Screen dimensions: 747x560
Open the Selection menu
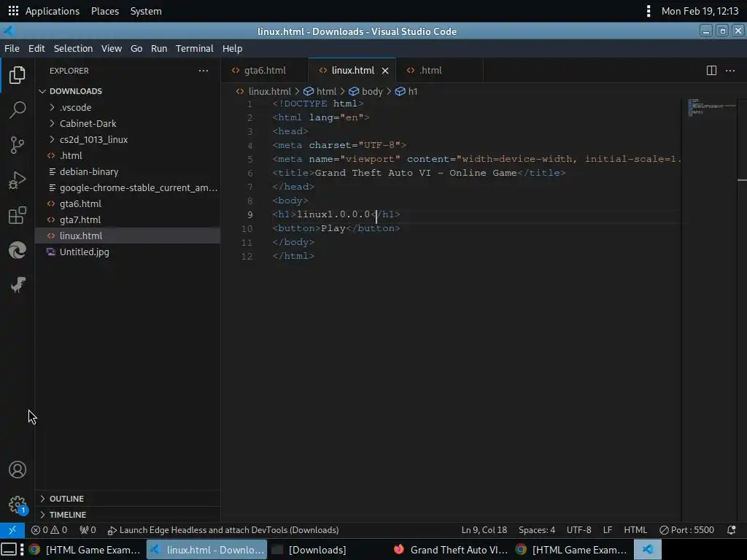pyautogui.click(x=73, y=49)
